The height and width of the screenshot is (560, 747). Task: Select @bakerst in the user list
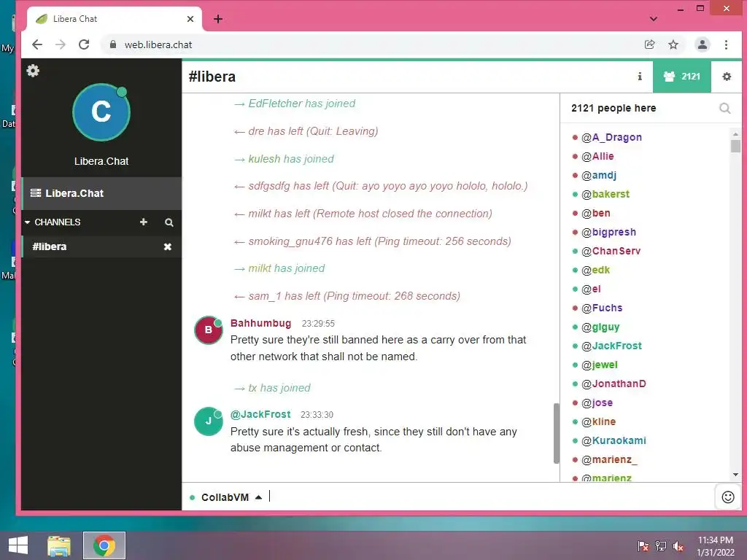[x=605, y=194]
